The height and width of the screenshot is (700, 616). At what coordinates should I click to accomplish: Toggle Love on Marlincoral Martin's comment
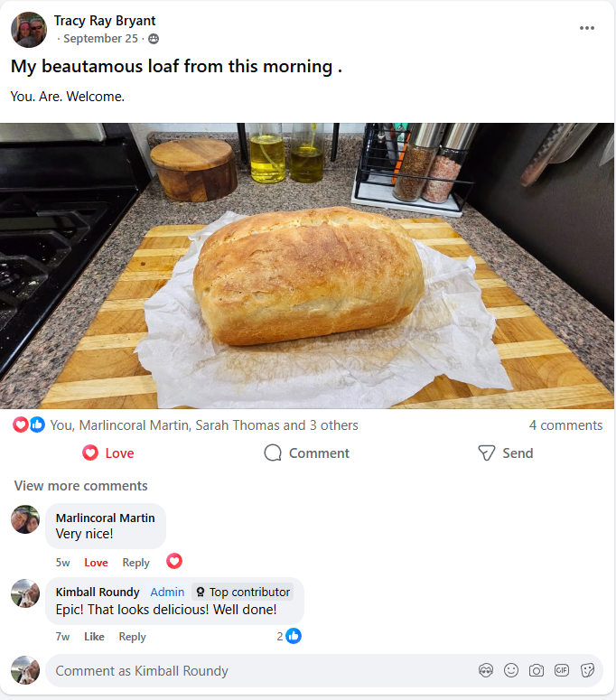[96, 563]
